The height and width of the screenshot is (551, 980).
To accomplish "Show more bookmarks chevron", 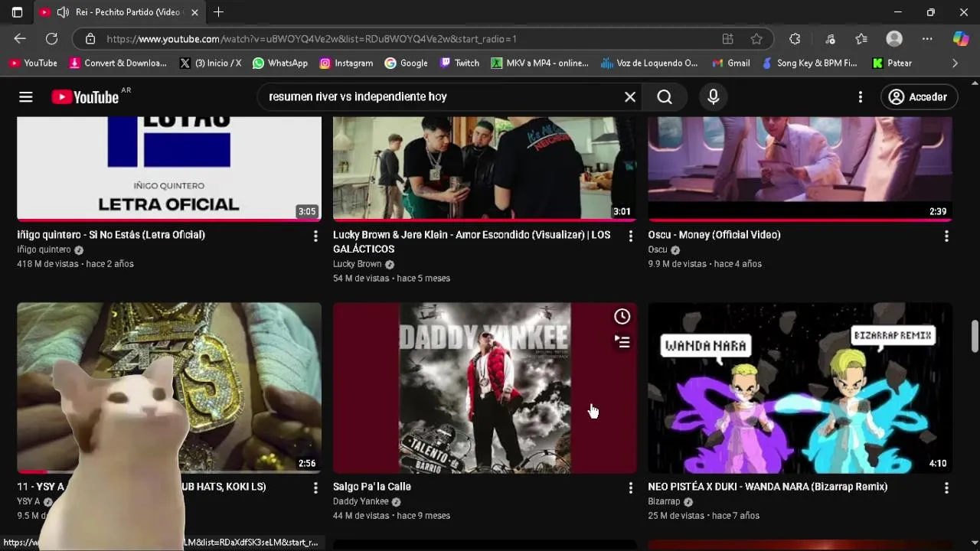I will [955, 64].
